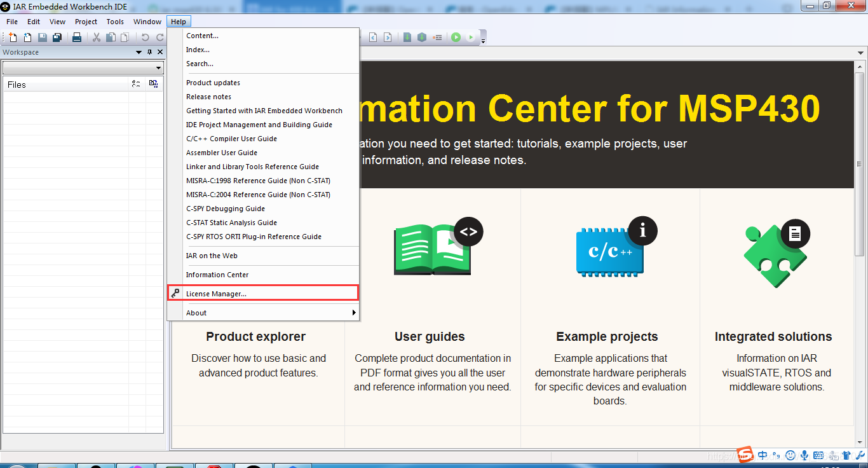Click the Navigate Forward toolbar icon
This screenshot has height=468, width=868.
387,38
